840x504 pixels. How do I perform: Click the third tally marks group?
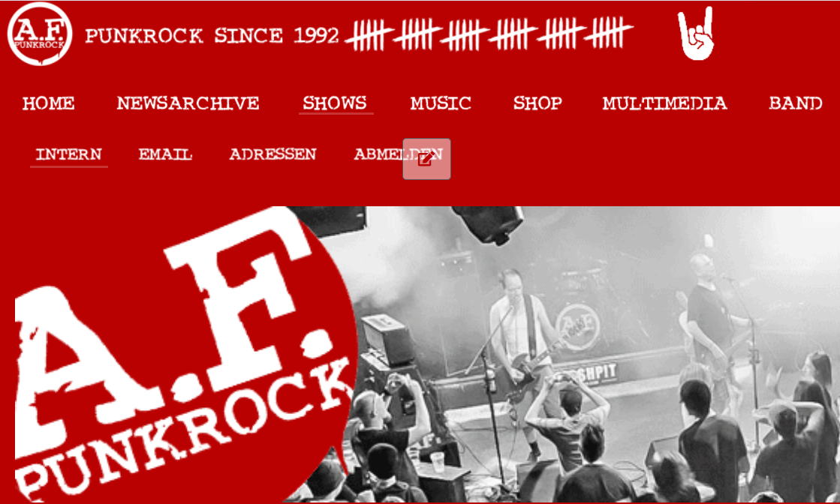(465, 34)
